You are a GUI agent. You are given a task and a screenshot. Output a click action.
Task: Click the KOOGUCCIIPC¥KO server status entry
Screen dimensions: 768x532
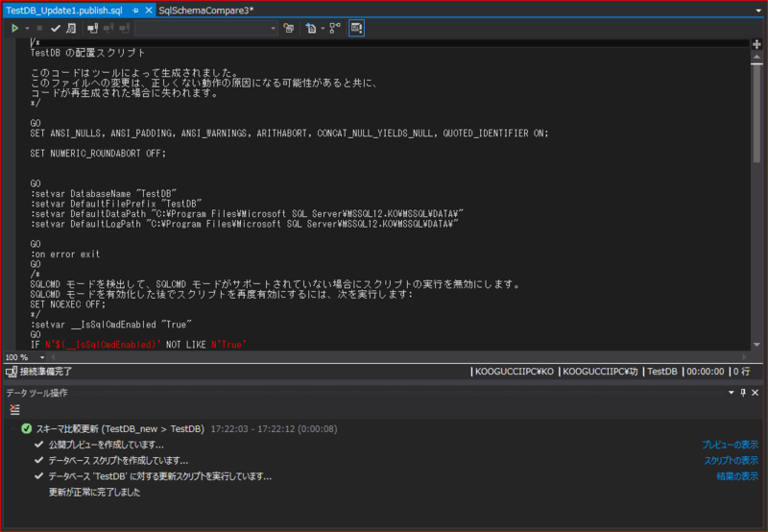coord(514,372)
